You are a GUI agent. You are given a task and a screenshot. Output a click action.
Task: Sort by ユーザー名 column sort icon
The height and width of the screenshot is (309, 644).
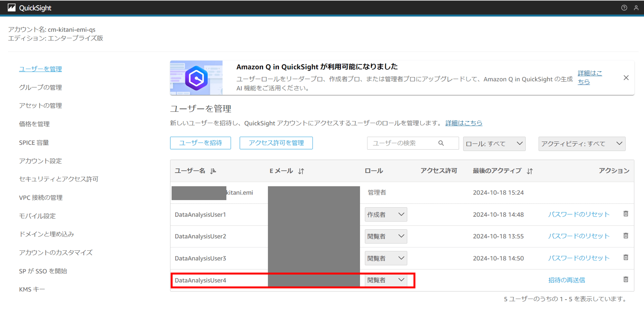213,171
